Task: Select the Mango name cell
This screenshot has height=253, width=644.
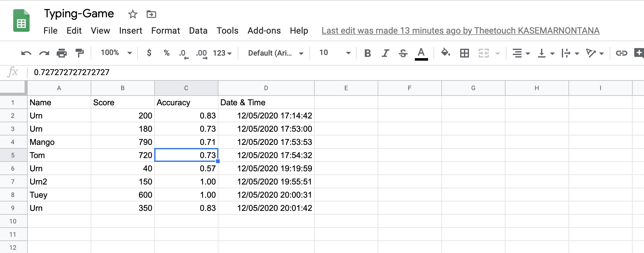Action: (x=59, y=142)
